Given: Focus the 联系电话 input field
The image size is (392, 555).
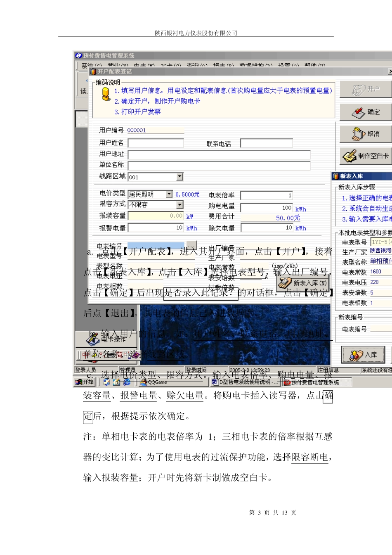Looking at the screenshot, I should point(267,143).
